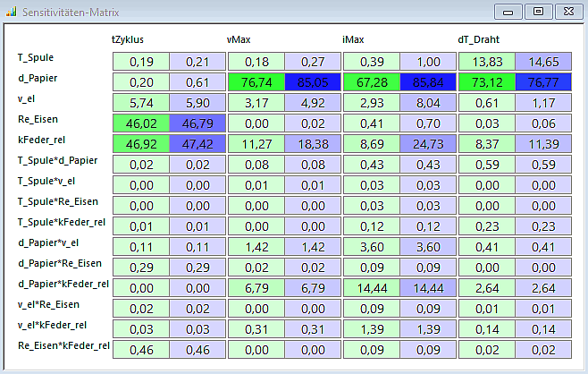Click the dT_Draht column header
The image size is (588, 374).
click(x=478, y=40)
